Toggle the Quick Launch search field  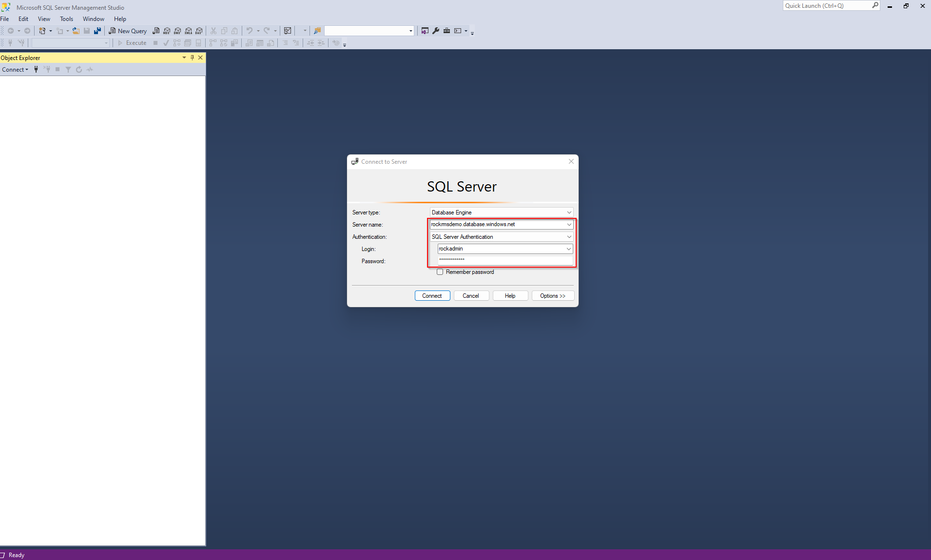829,5
